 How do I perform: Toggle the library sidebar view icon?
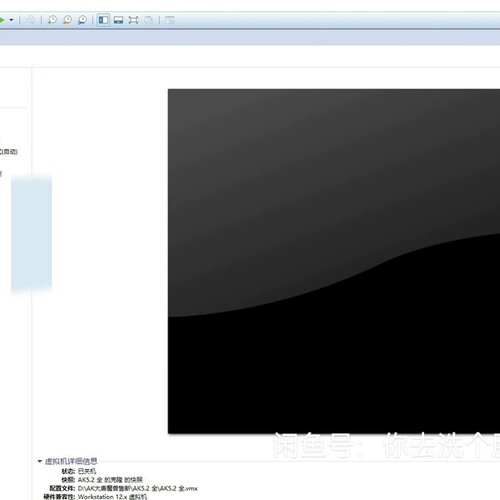coord(103,20)
